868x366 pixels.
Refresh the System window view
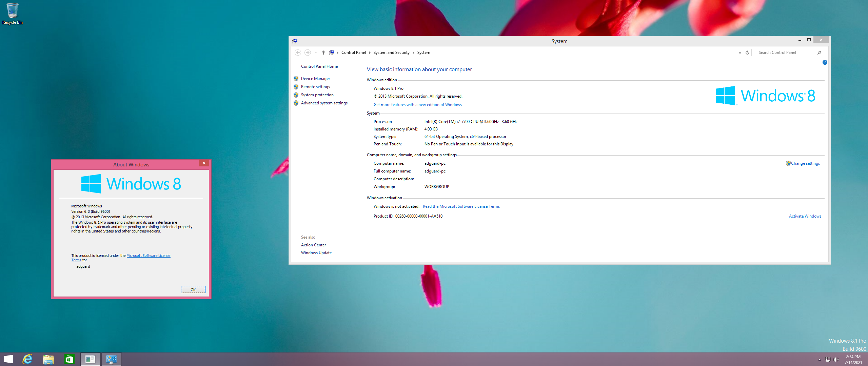coord(747,53)
